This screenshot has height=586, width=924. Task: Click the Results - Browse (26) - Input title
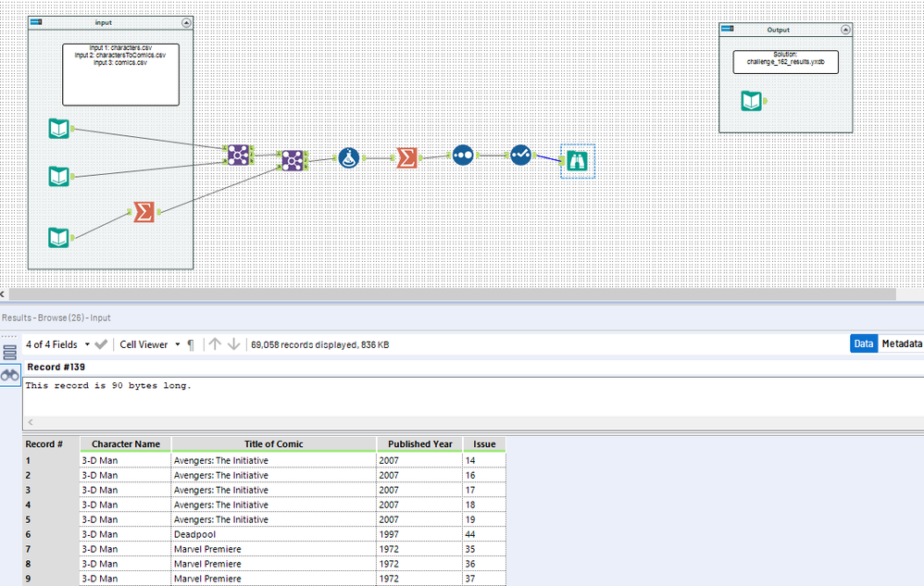click(56, 318)
